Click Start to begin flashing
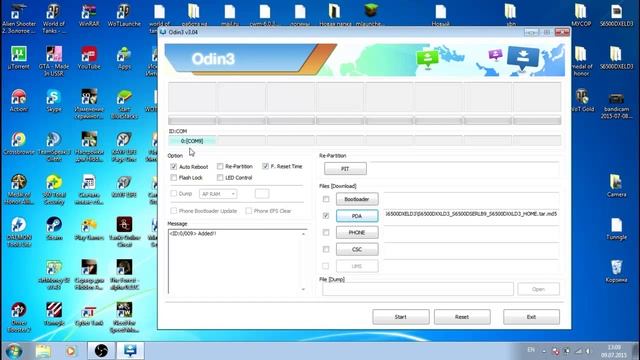 401,317
